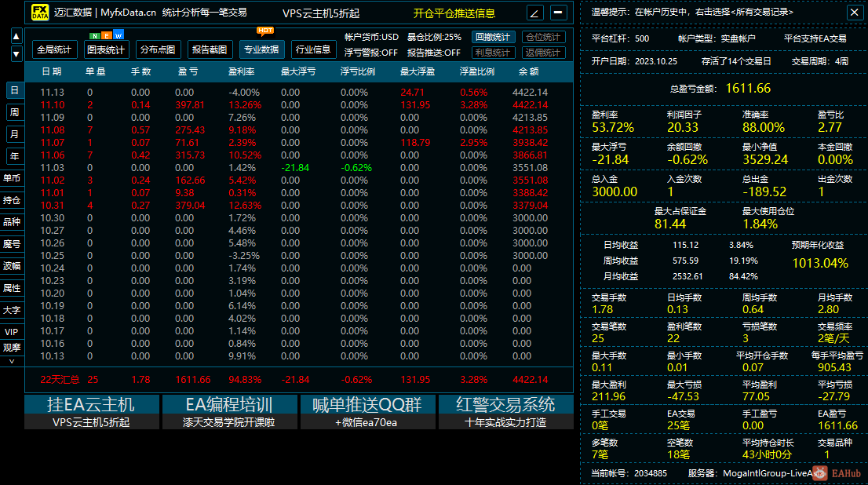Click the 余额 column header
The height and width of the screenshot is (485, 868).
[x=529, y=71]
